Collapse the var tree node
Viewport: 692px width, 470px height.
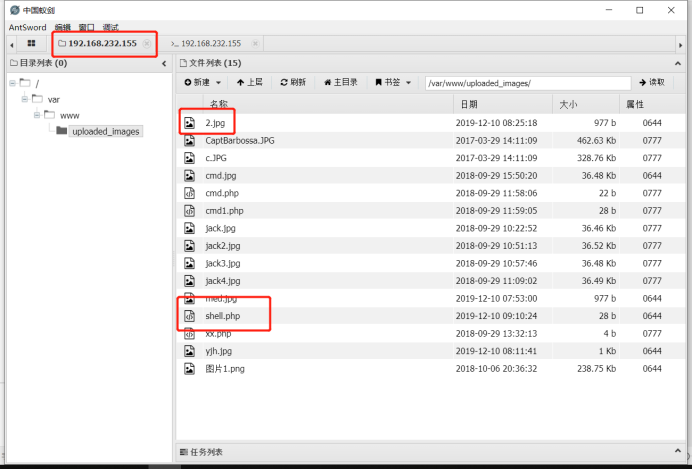coord(25,99)
